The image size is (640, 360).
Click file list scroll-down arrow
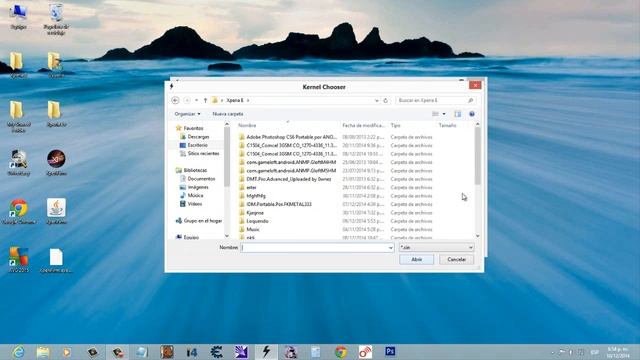pyautogui.click(x=477, y=236)
